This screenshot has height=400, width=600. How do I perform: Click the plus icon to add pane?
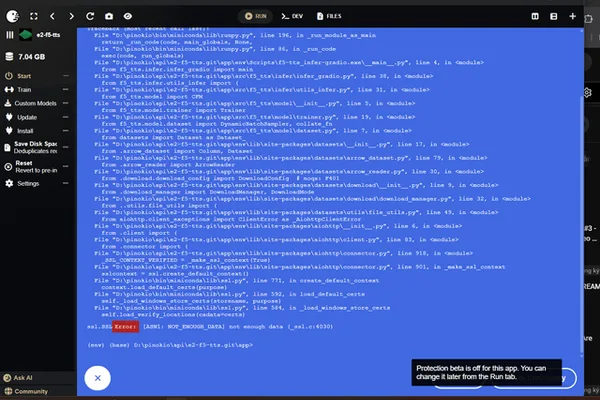[x=572, y=16]
